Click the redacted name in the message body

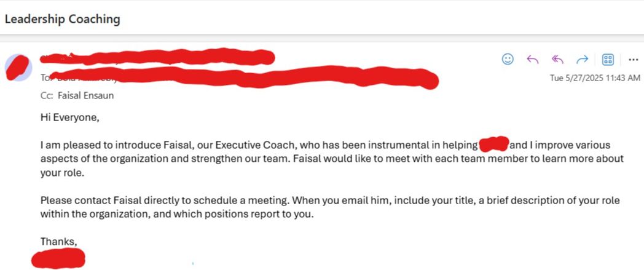pos(493,146)
